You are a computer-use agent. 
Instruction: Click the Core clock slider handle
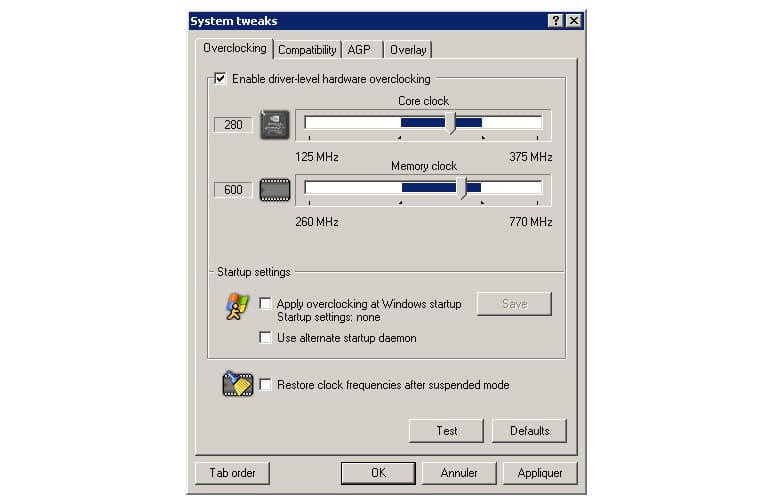(451, 123)
